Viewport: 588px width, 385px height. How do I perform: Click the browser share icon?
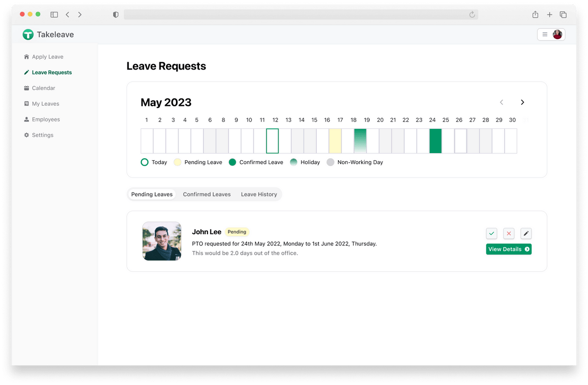pos(535,15)
